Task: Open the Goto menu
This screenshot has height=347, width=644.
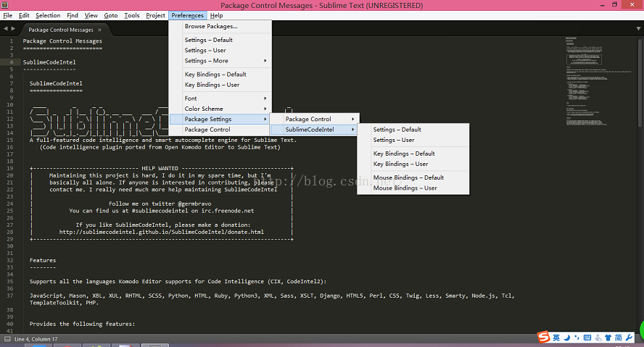Action: pos(110,15)
